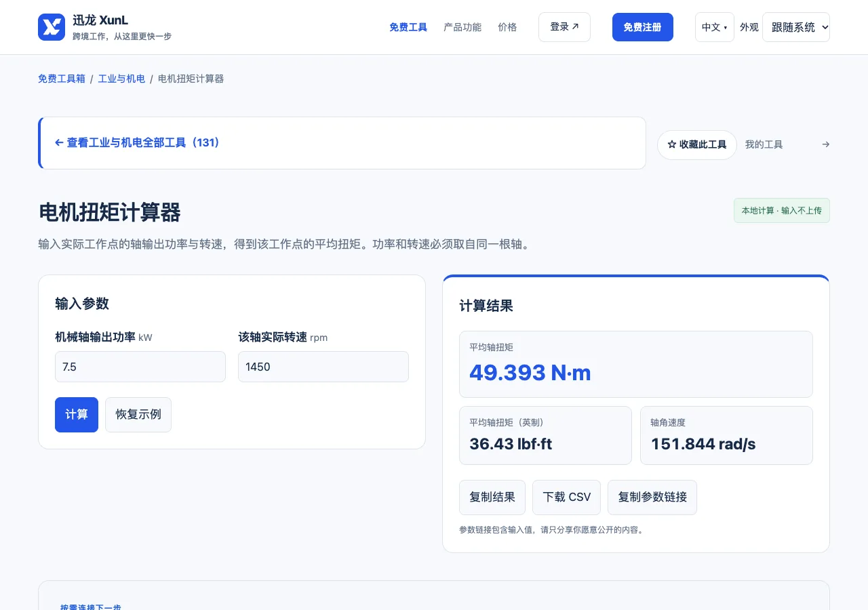
Task: Select the 36.43 lbf·ft value
Action: [x=511, y=444]
